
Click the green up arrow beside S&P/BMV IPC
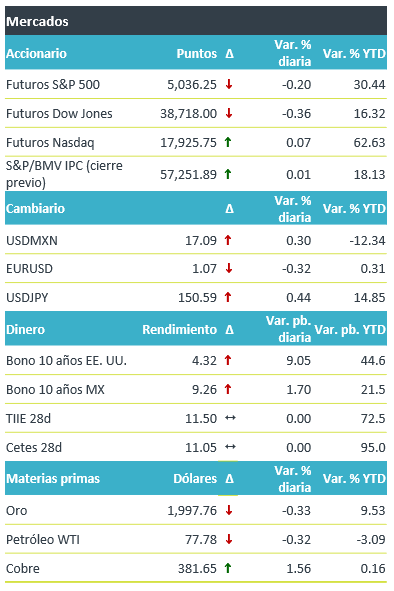228,174
